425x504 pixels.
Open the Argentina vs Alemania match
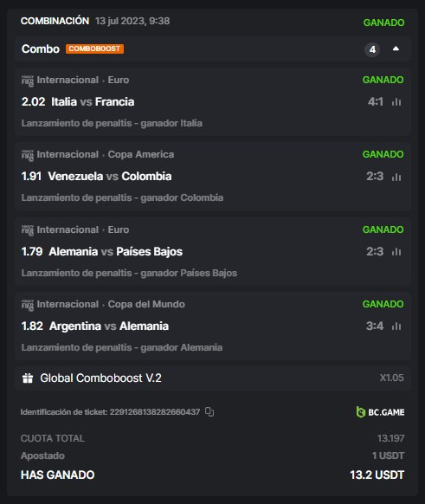click(x=109, y=326)
